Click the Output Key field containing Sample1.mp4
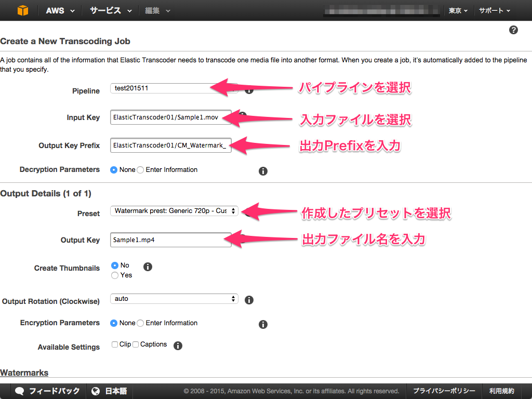The height and width of the screenshot is (399, 532). [x=170, y=240]
